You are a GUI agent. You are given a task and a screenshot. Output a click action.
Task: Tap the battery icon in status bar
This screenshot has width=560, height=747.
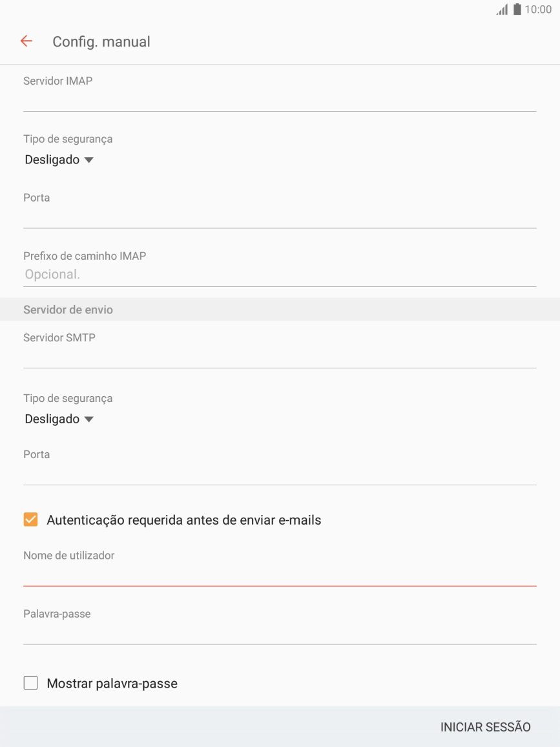pyautogui.click(x=517, y=10)
